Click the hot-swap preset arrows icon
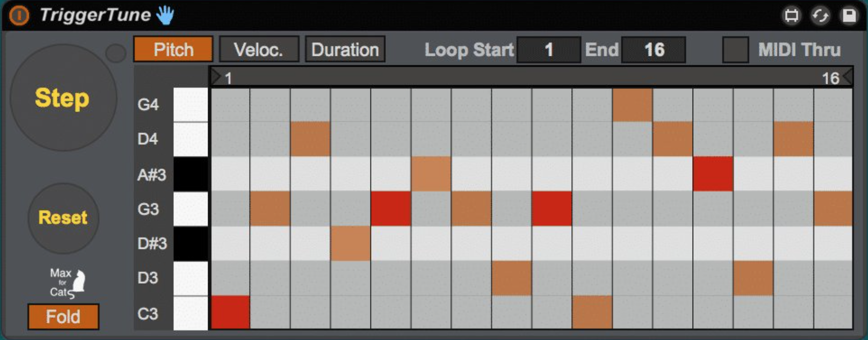 click(x=820, y=15)
